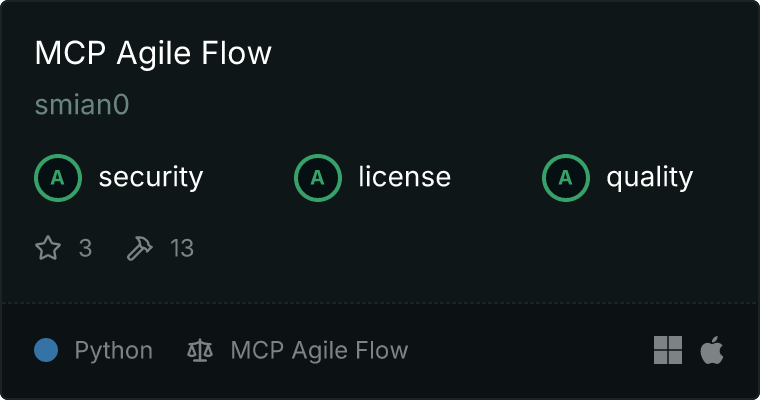Click the Apple platform icon

pos(712,350)
